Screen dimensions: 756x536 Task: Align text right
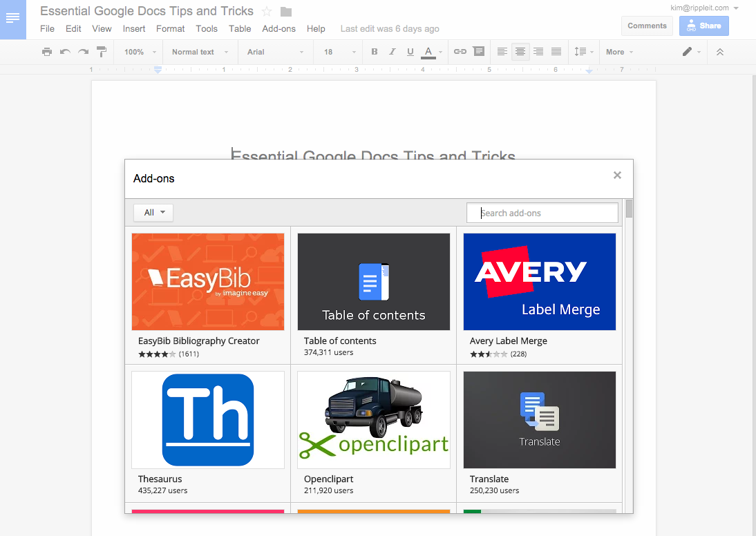coord(538,52)
